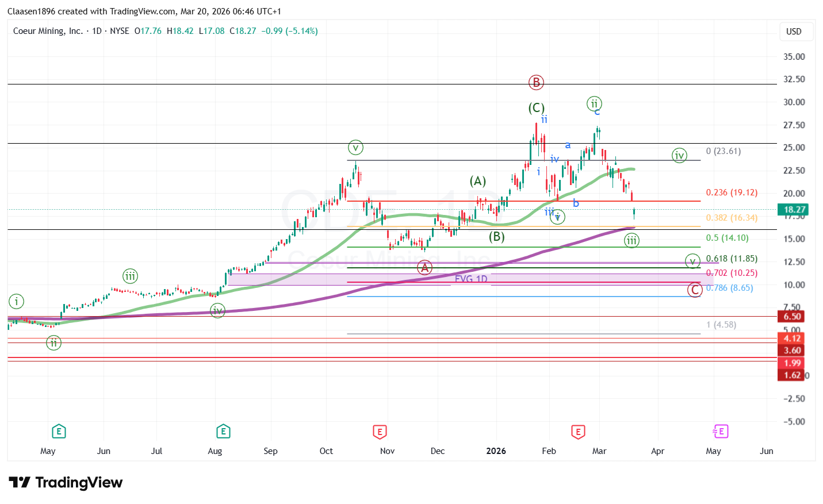The height and width of the screenshot is (504, 823).
Task: Click the −5.00 price axis label
Action: pyautogui.click(x=794, y=422)
